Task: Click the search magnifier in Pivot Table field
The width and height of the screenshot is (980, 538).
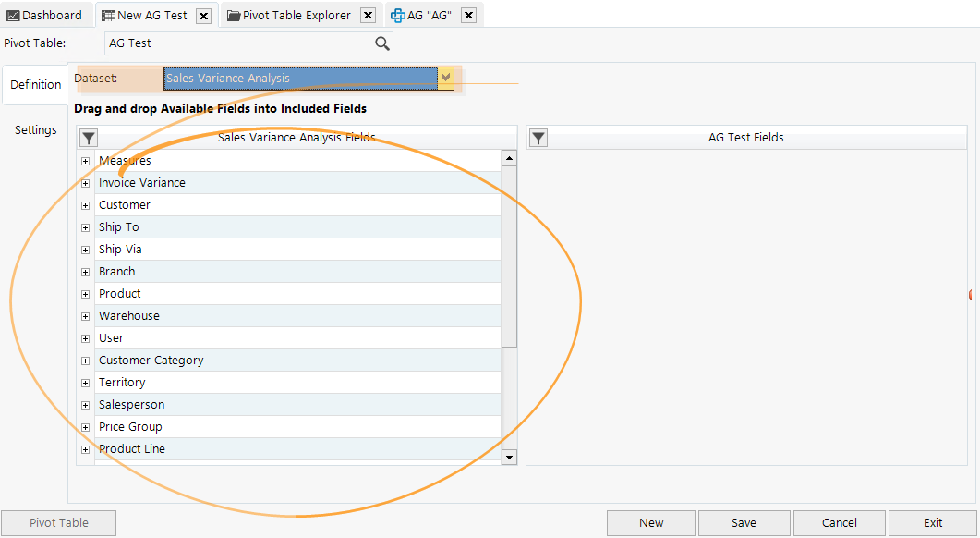Action: [381, 43]
